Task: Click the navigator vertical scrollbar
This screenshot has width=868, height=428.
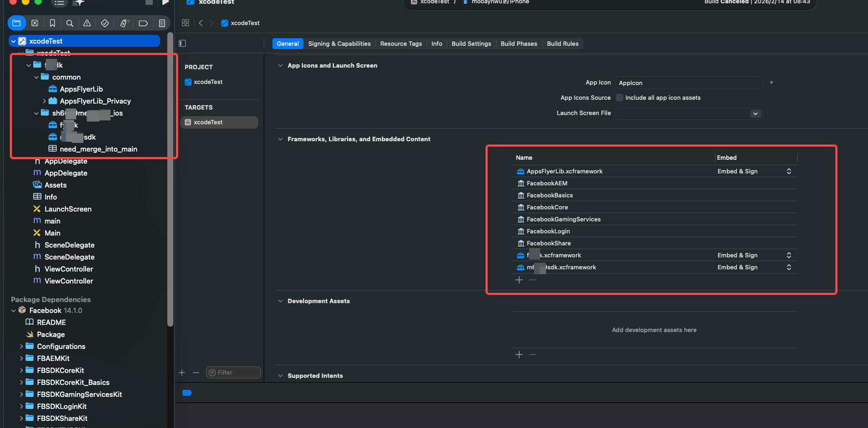Action: pyautogui.click(x=170, y=180)
